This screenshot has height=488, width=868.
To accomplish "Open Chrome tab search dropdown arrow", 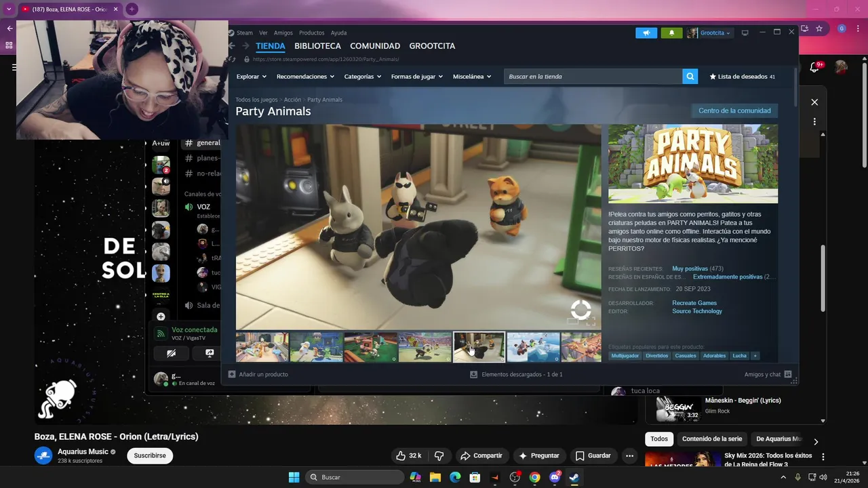I will pos(9,9).
